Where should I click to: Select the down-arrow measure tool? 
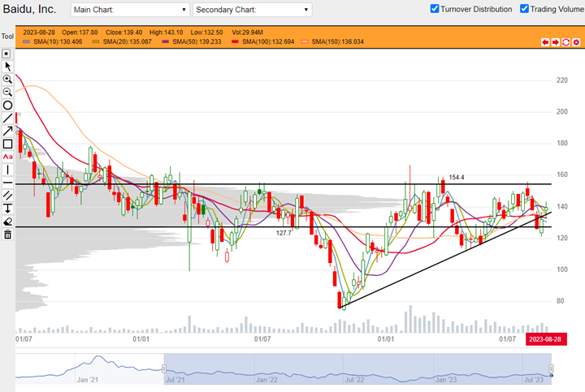tap(7, 209)
